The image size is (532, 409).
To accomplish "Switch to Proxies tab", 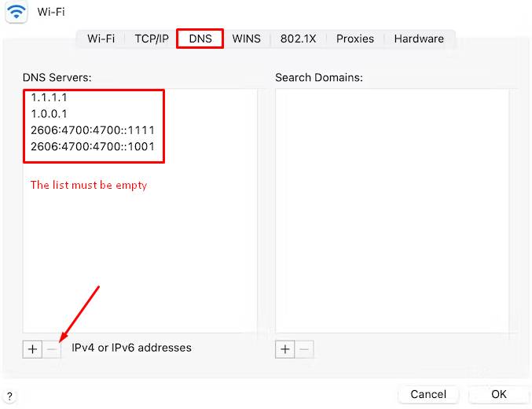I will coord(355,39).
